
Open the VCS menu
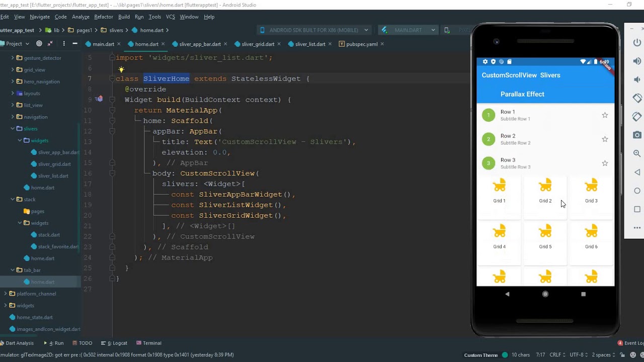(x=171, y=17)
